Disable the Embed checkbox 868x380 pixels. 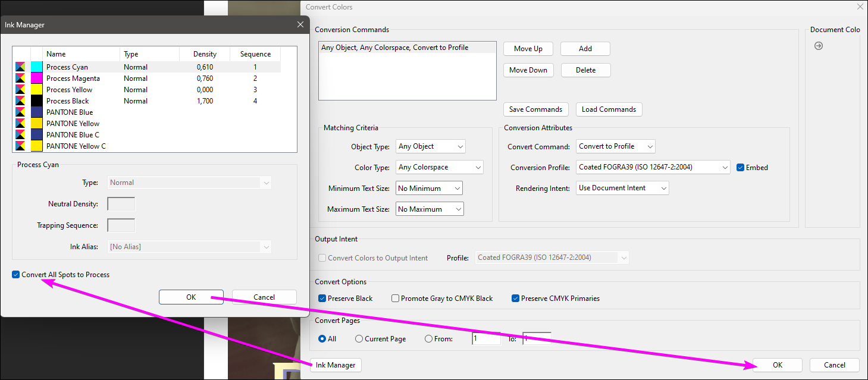[x=741, y=167]
